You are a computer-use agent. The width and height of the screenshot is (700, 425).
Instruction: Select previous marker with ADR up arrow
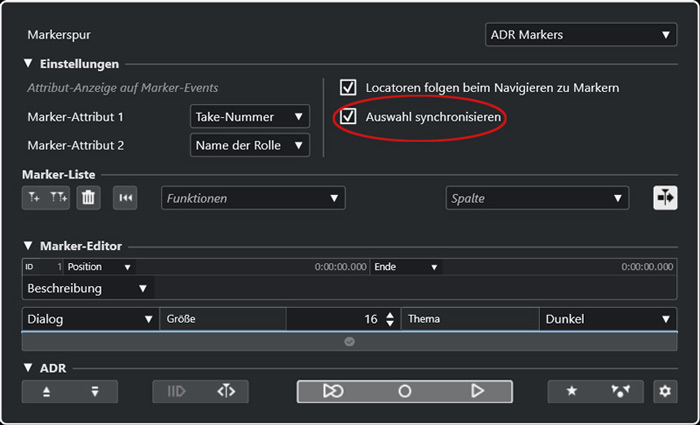[x=46, y=392]
